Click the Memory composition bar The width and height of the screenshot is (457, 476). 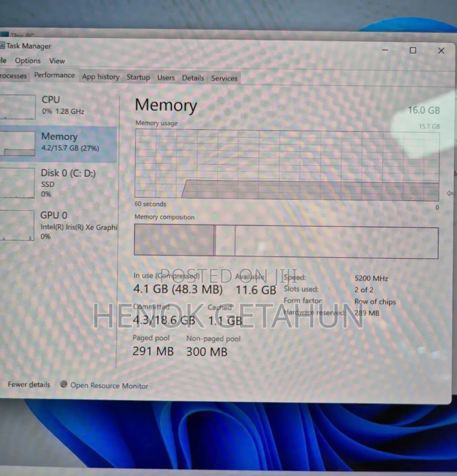286,241
